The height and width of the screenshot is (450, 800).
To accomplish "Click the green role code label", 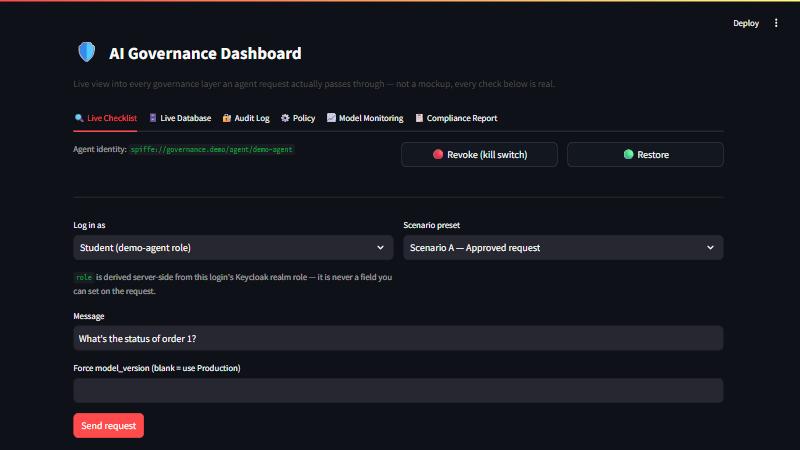I will [x=84, y=278].
